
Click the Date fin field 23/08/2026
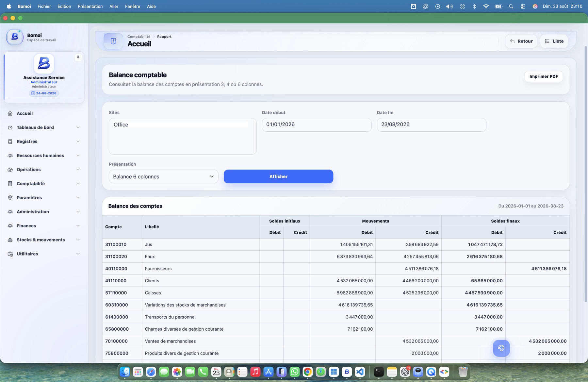pos(432,125)
